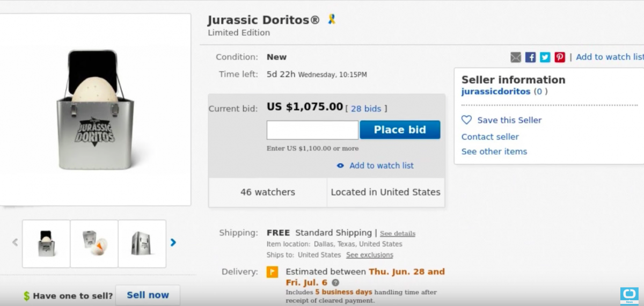Open the See exclusions shipping link
Viewport: 644px width, 306px height.
pyautogui.click(x=369, y=255)
